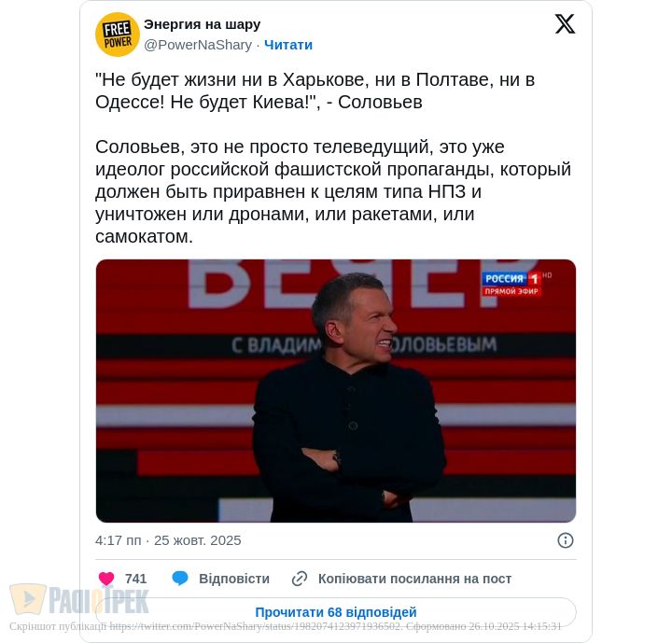The image size is (672, 643).
Task: Open Прочитати 68 відповідей button
Action: point(336,611)
